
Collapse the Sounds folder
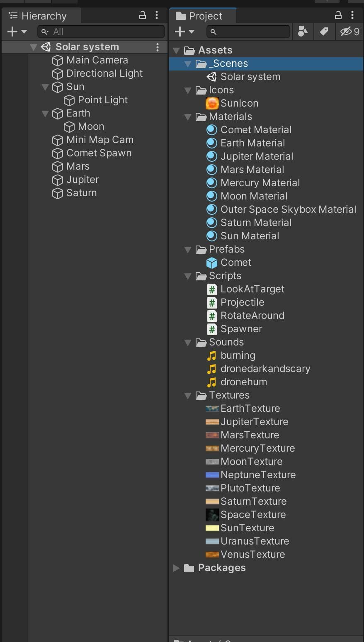pyautogui.click(x=188, y=343)
